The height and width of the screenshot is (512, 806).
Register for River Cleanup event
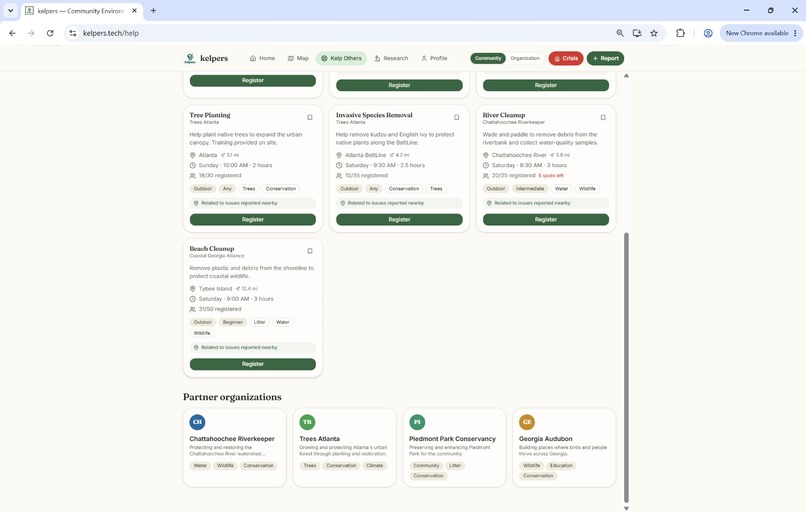click(546, 220)
